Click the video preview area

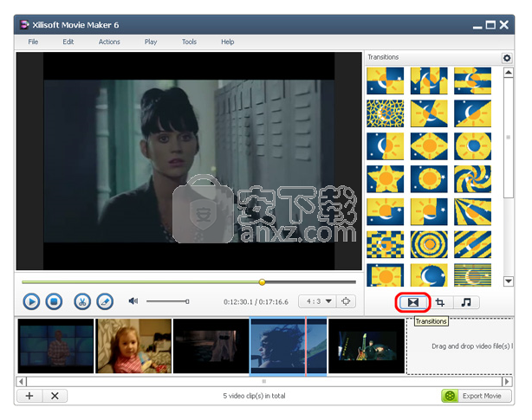tap(189, 161)
